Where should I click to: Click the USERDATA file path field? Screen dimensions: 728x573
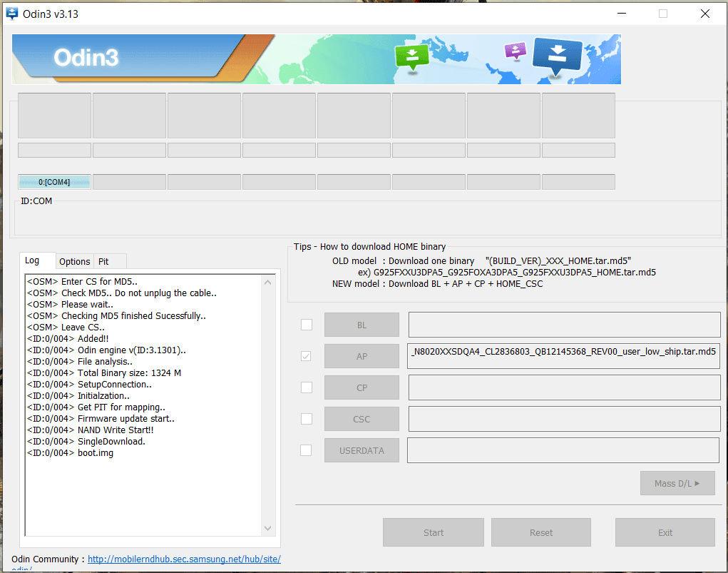click(563, 450)
